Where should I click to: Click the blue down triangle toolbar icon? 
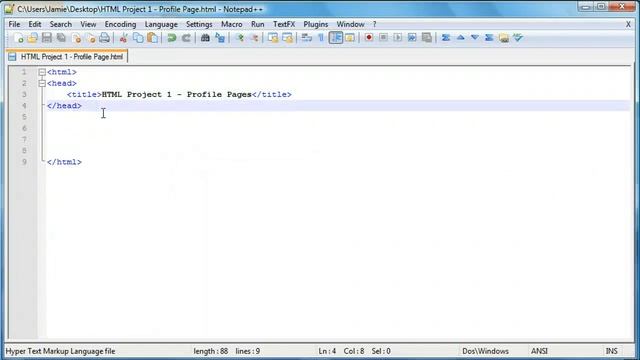pyautogui.click(x=475, y=38)
